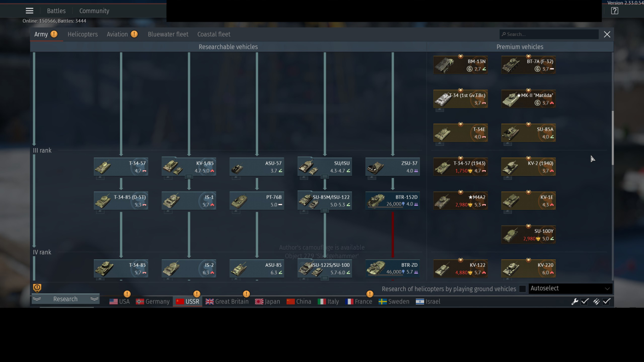Switch to the Israel nation tree

[x=428, y=302]
